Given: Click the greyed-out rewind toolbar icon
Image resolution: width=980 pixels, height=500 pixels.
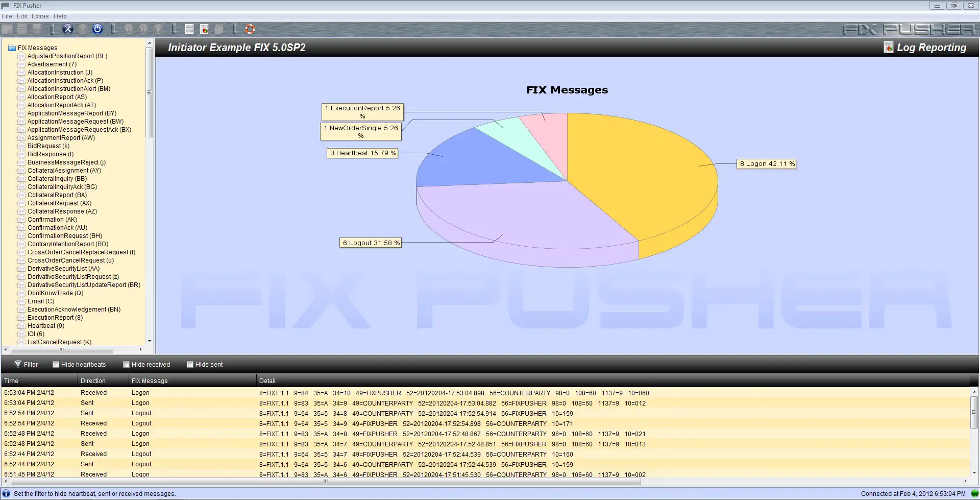Looking at the screenshot, I should tap(129, 29).
